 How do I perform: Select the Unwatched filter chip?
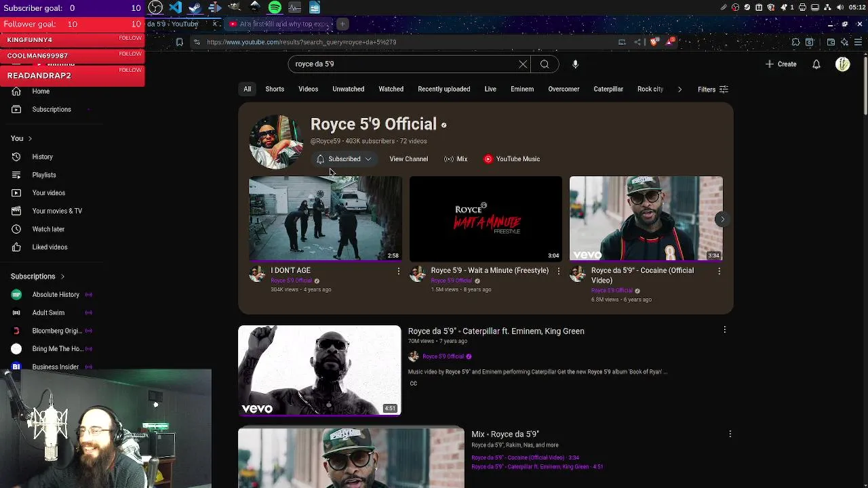[349, 89]
